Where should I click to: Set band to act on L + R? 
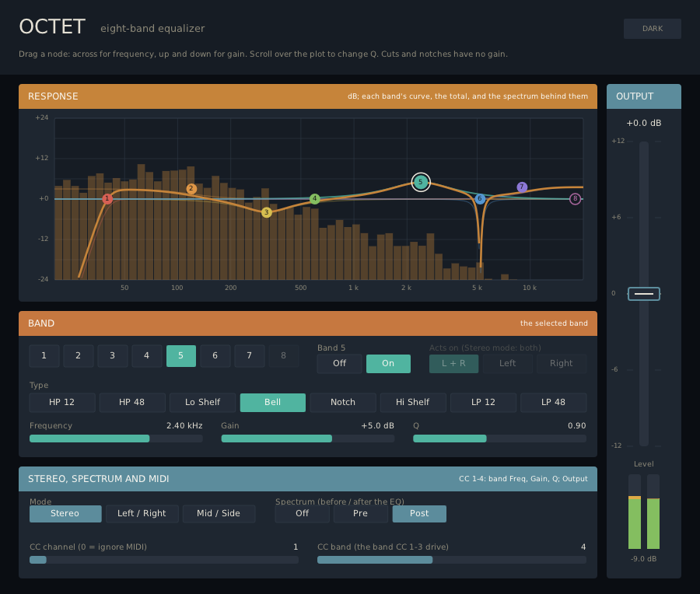pyautogui.click(x=453, y=363)
